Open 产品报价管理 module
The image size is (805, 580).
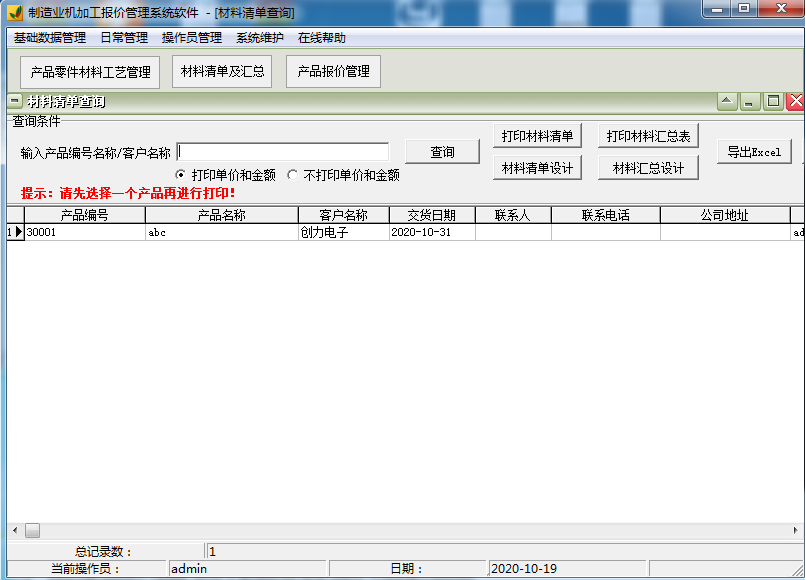pos(334,72)
